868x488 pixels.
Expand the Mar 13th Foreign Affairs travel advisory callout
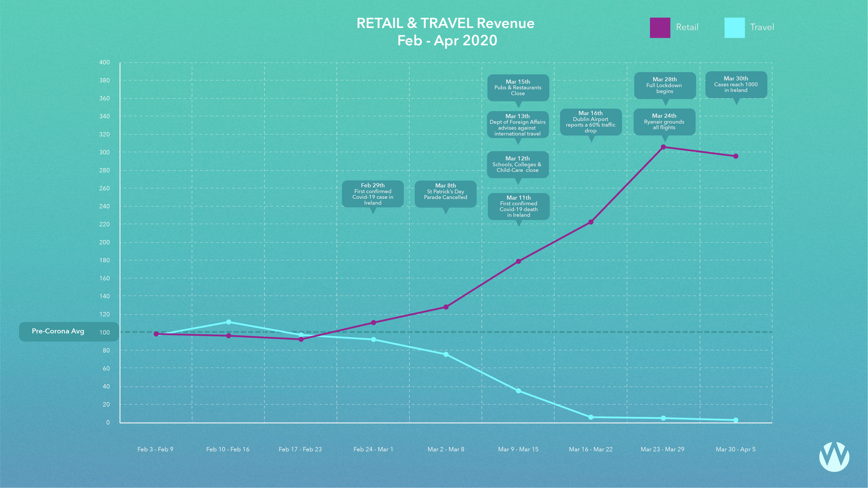[518, 125]
